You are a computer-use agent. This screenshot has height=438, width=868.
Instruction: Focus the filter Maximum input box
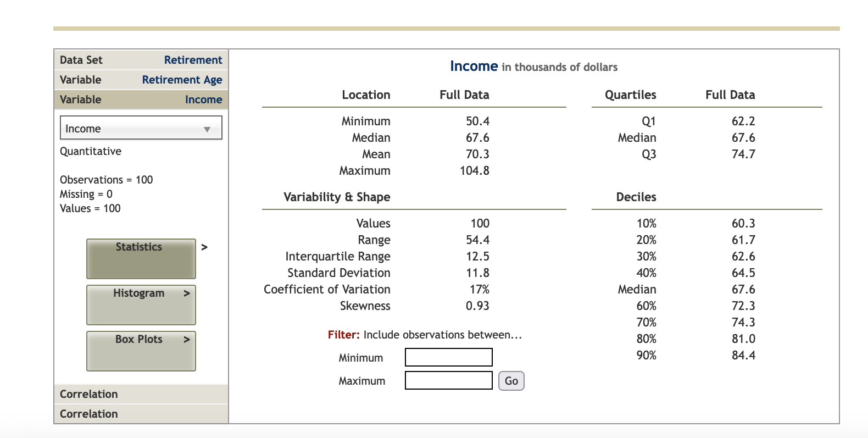point(449,380)
